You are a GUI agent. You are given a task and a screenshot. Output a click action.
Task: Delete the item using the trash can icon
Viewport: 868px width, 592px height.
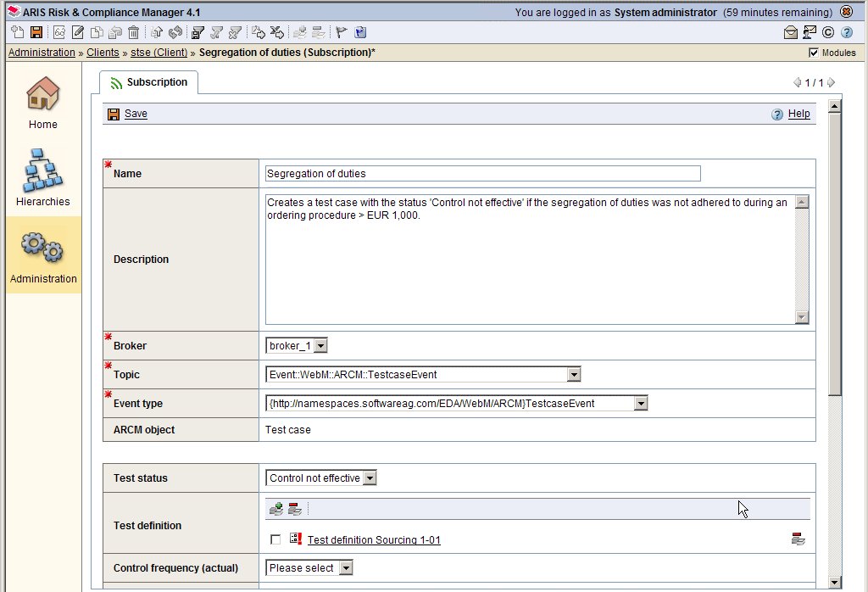(x=133, y=32)
